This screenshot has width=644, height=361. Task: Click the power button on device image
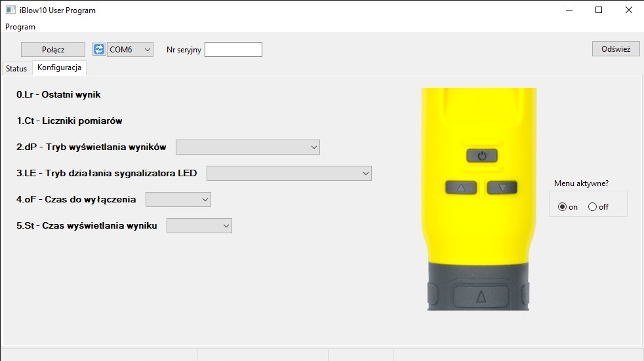[482, 156]
